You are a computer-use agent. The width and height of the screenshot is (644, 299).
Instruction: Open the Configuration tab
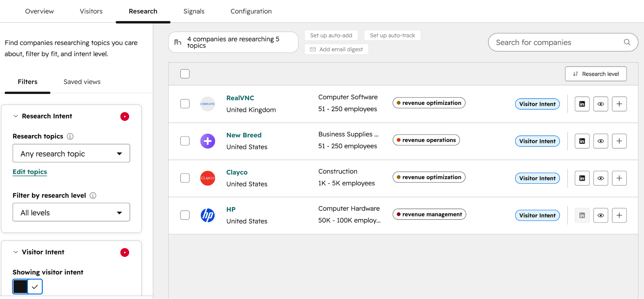[x=251, y=11]
